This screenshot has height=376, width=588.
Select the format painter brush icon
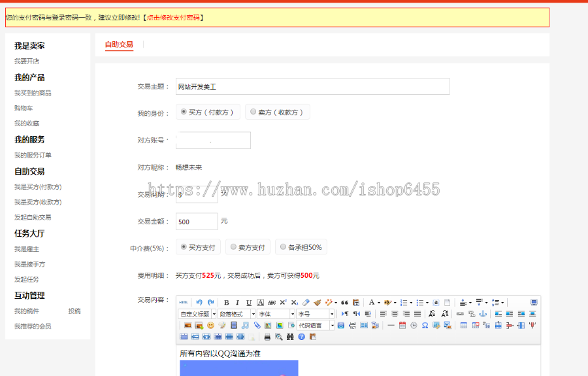click(x=318, y=302)
